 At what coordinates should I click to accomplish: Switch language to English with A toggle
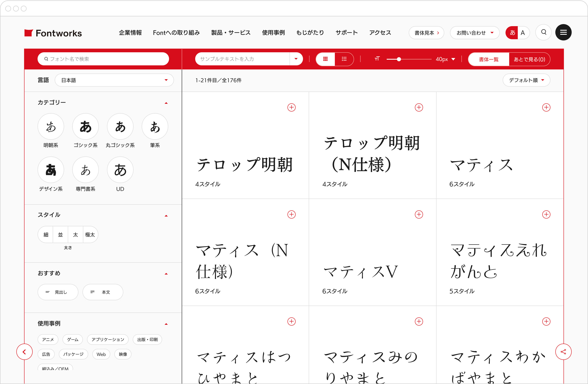(523, 32)
